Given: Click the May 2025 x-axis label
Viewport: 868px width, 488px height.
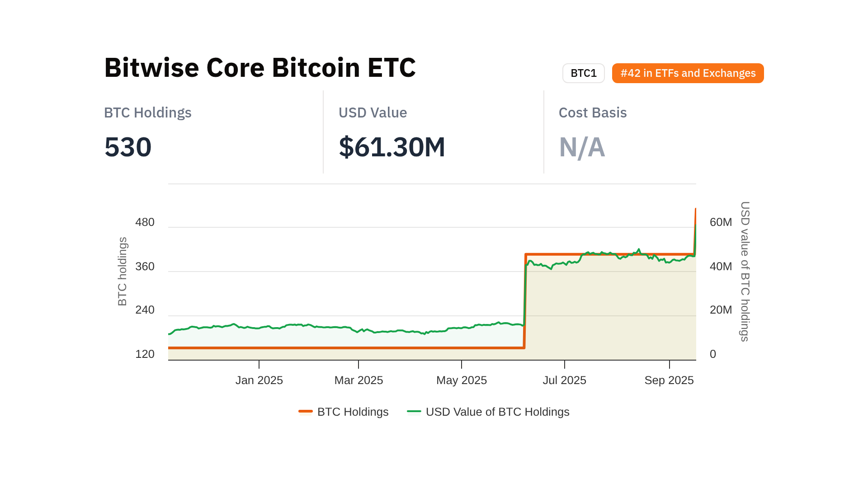Looking at the screenshot, I should tap(462, 380).
